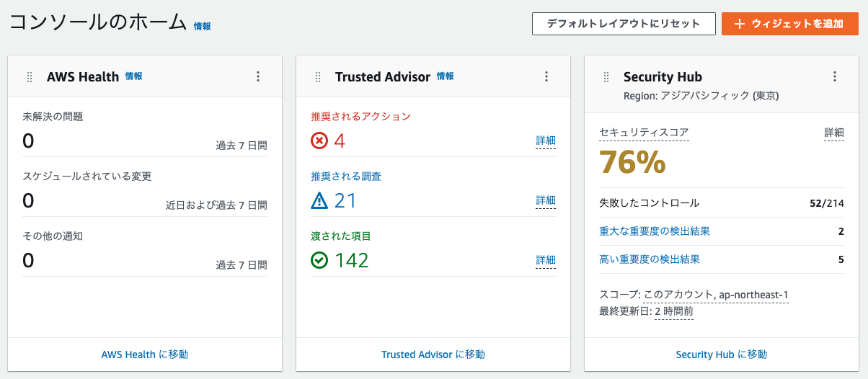868x379 pixels.
Task: Open 重大な重要度の検出結果 link
Action: pyautogui.click(x=655, y=231)
